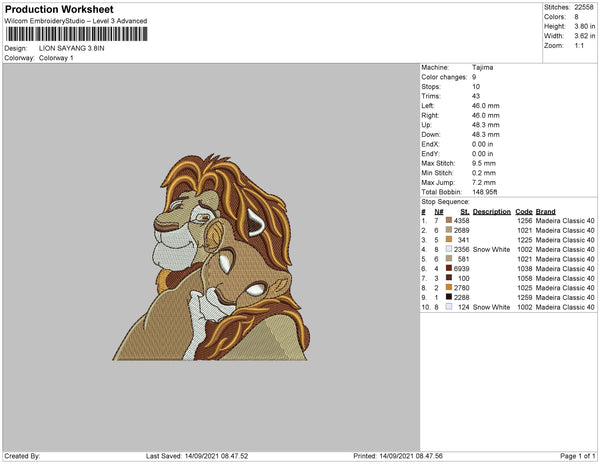This screenshot has width=600, height=464.
Task: Click the design name 'LION SAYANG 3.8IN'
Action: 72,48
